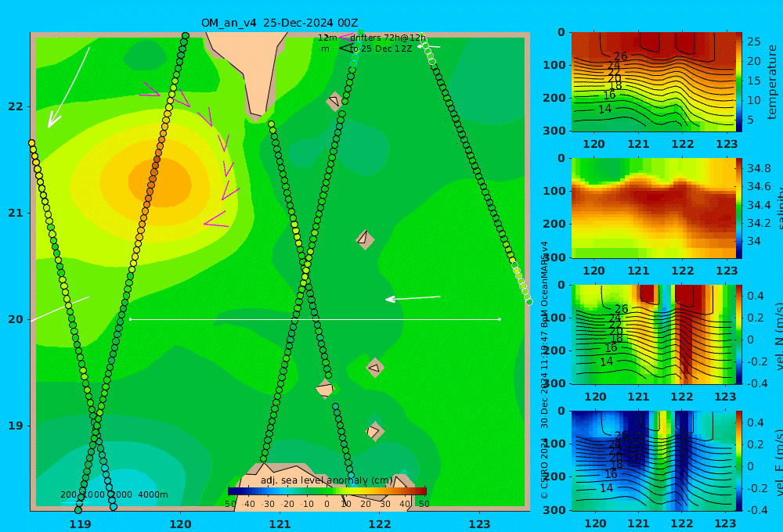Select the salinity depth-section plot
The width and height of the screenshot is (783, 532).
coord(654,208)
